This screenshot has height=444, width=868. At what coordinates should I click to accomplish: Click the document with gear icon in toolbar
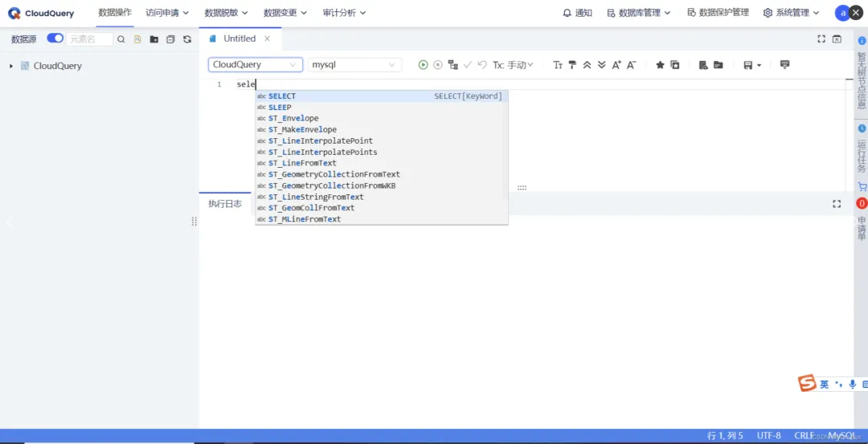click(703, 65)
